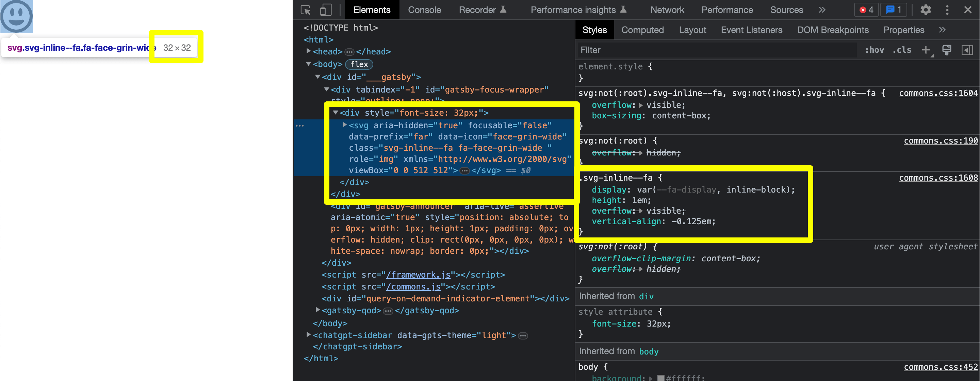Open the 1 issue message badge
The width and height of the screenshot is (980, 381).
pyautogui.click(x=894, y=10)
